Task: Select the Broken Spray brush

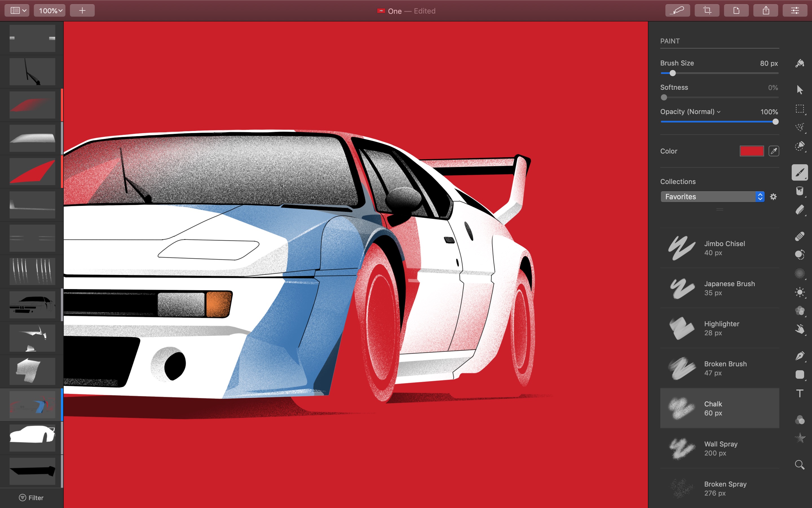Action: pyautogui.click(x=720, y=488)
